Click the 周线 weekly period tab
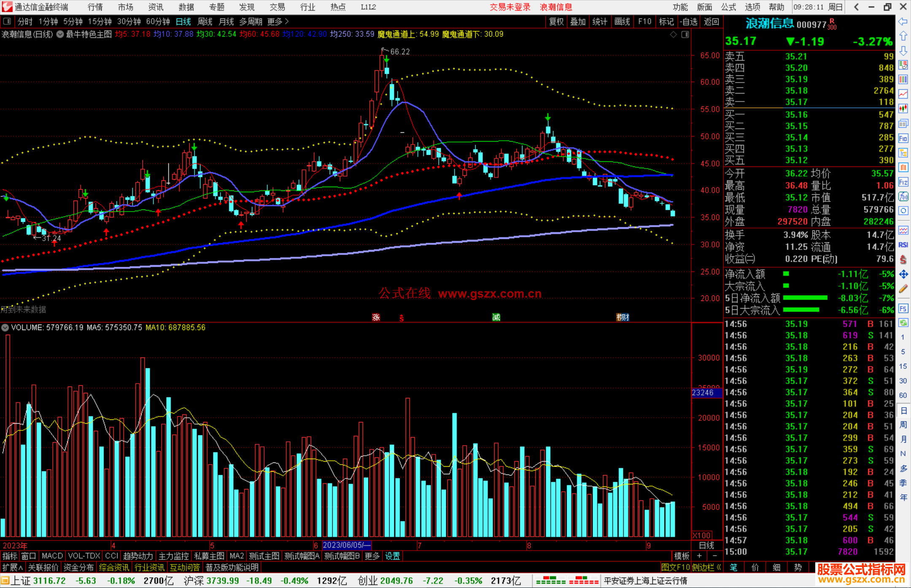Viewport: 911px width, 588px height. point(205,21)
